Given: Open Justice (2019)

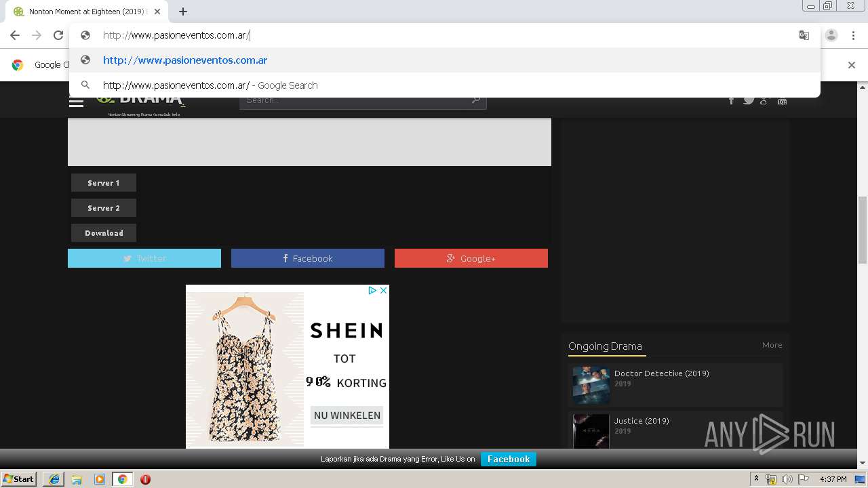Looking at the screenshot, I should click(x=642, y=421).
